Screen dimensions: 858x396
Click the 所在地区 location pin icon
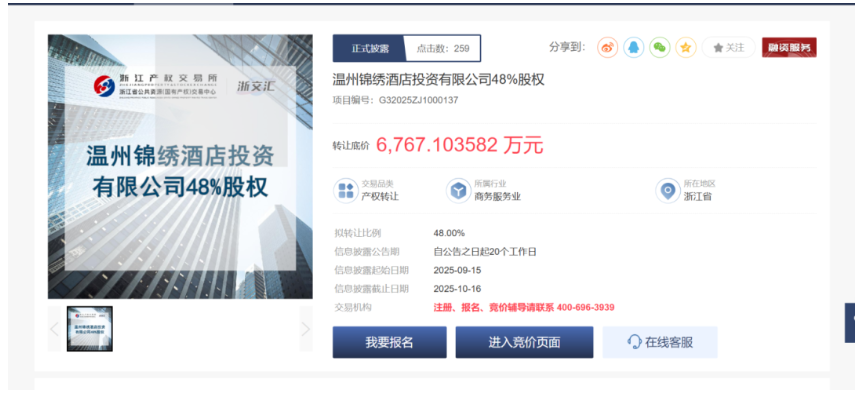tap(668, 190)
